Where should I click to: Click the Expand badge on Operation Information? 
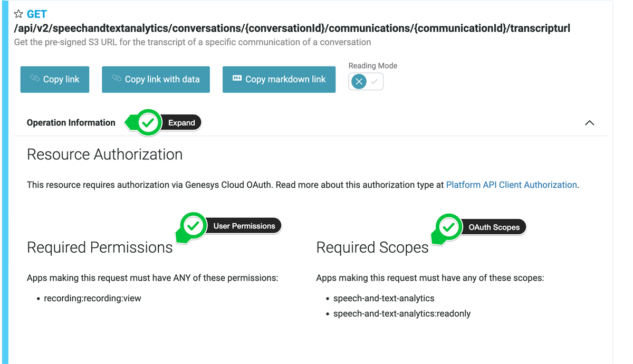coord(182,122)
